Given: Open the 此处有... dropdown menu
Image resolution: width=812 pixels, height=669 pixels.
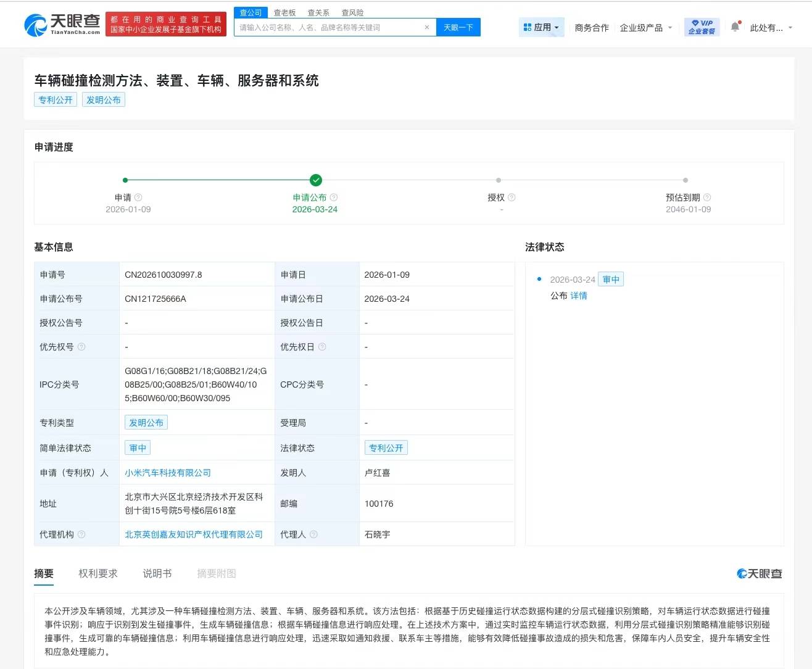Looking at the screenshot, I should click(x=767, y=27).
